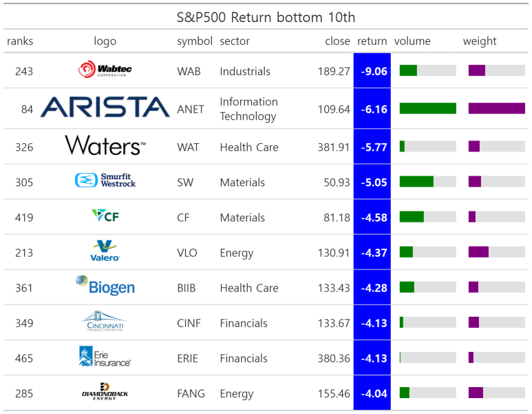
Task: Select the return value -4.28
Action: click(374, 288)
